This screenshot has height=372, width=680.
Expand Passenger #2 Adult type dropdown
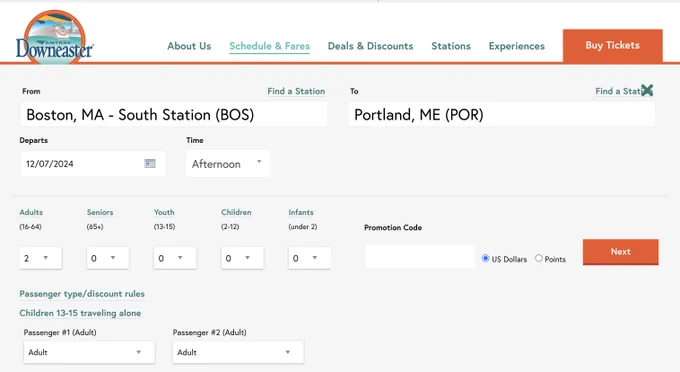[x=238, y=352]
